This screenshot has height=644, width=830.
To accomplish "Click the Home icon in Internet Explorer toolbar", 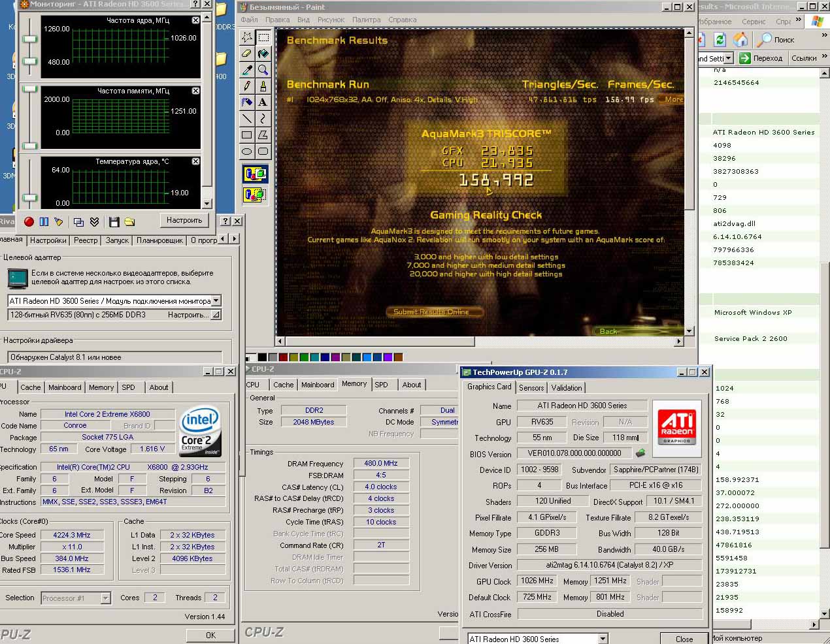I will [x=740, y=40].
